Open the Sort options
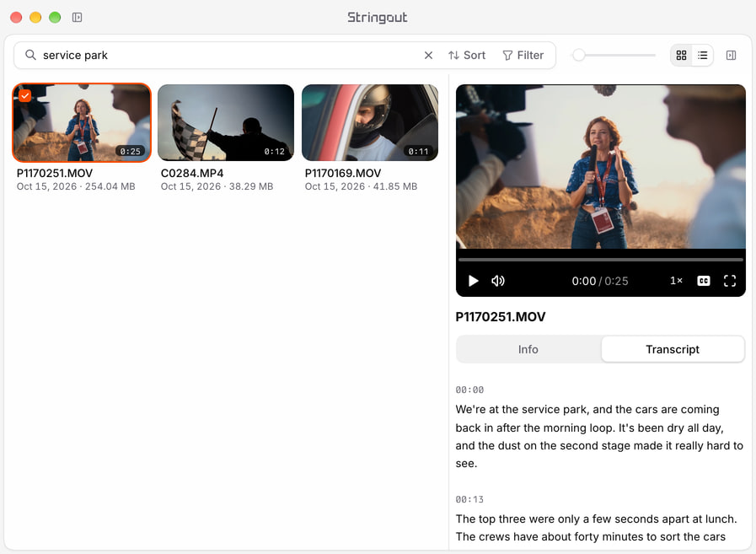 pos(467,56)
